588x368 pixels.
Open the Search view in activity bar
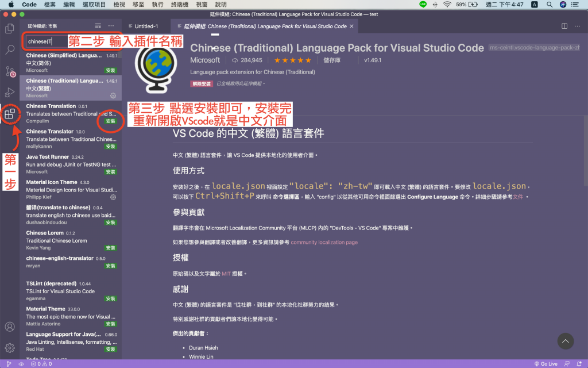coord(10,49)
